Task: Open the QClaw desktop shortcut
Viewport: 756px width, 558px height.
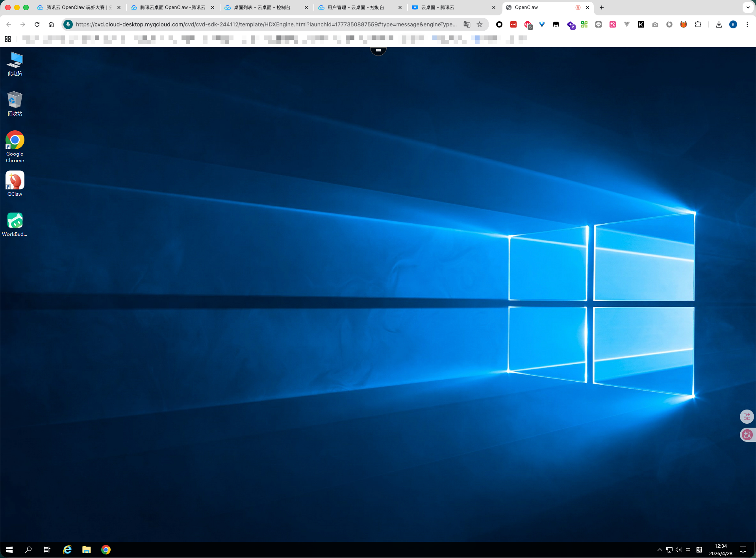Action: (15, 182)
